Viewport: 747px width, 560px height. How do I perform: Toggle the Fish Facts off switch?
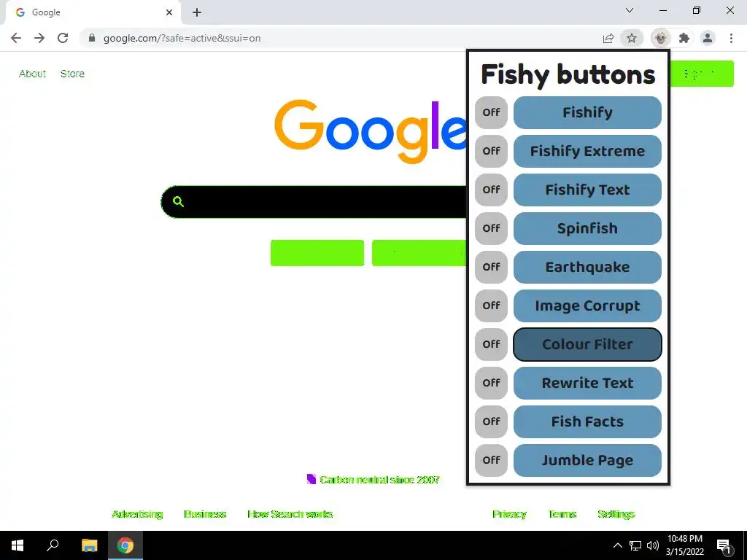tap(491, 421)
